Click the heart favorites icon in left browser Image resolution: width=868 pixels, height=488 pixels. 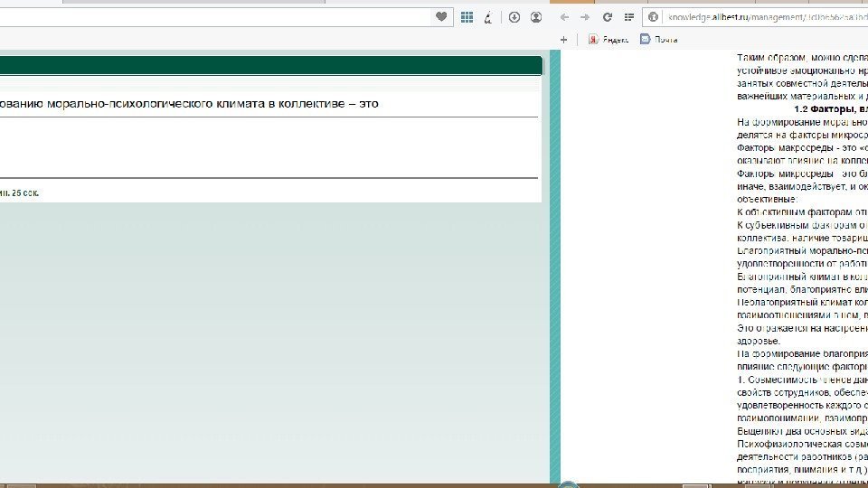pos(441,17)
